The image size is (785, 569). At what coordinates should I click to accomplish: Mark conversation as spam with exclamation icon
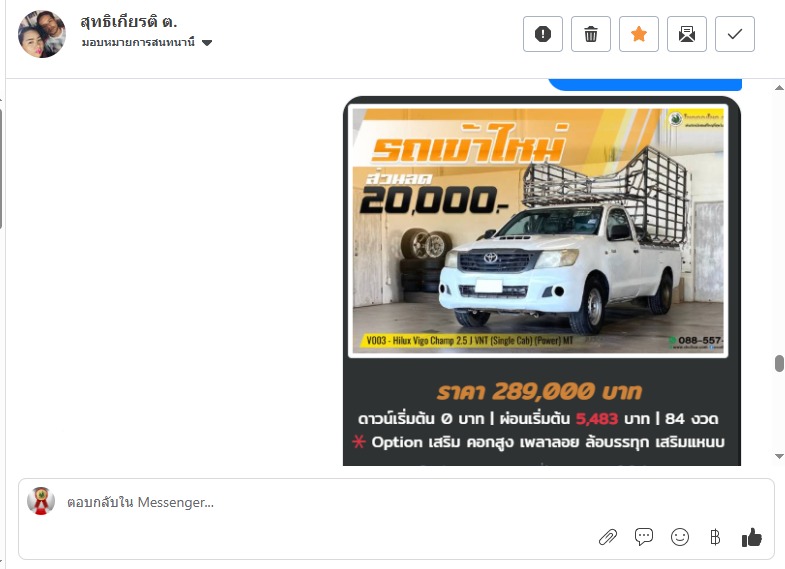tap(543, 34)
